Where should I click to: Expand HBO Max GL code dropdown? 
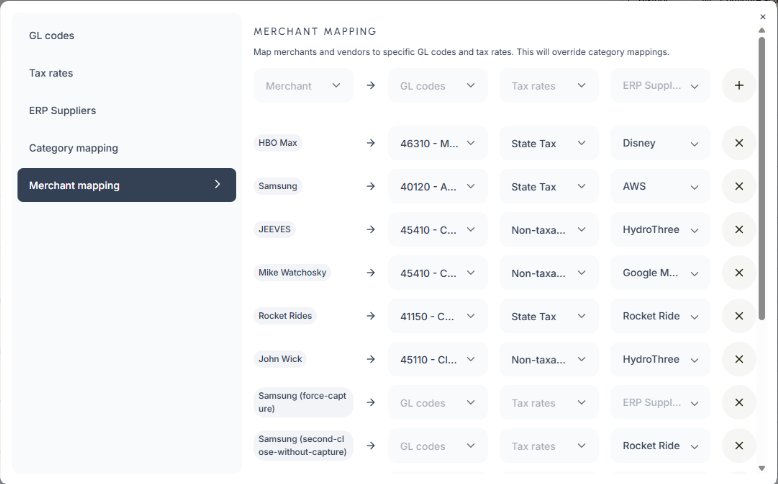pos(438,143)
